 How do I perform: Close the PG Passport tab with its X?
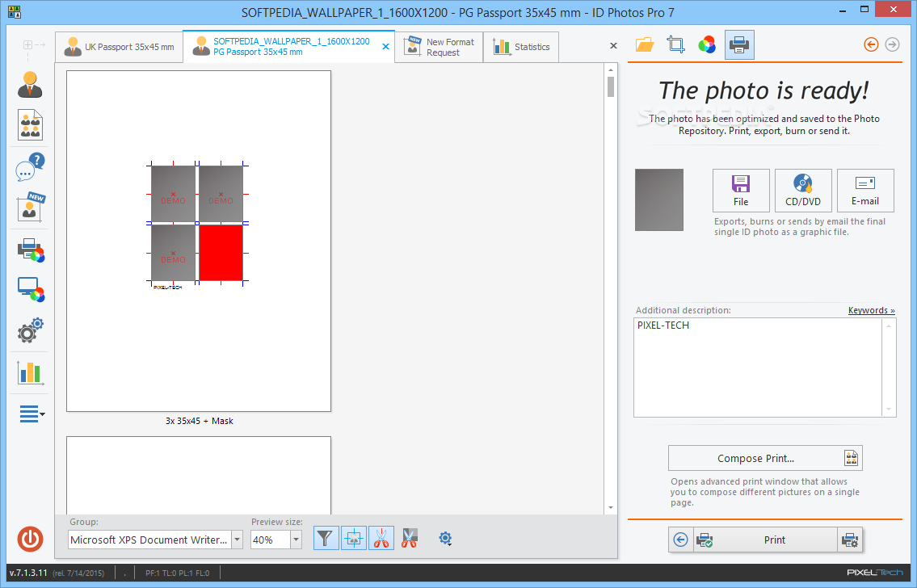click(385, 47)
